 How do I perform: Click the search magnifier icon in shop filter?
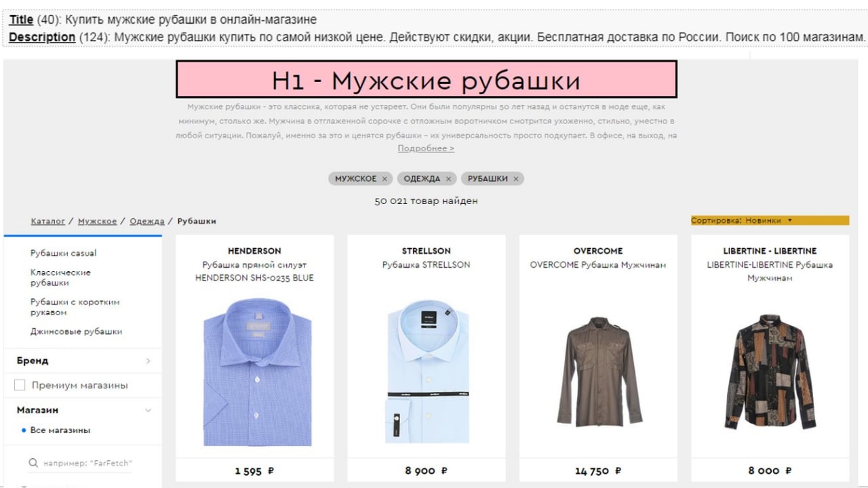click(x=33, y=464)
